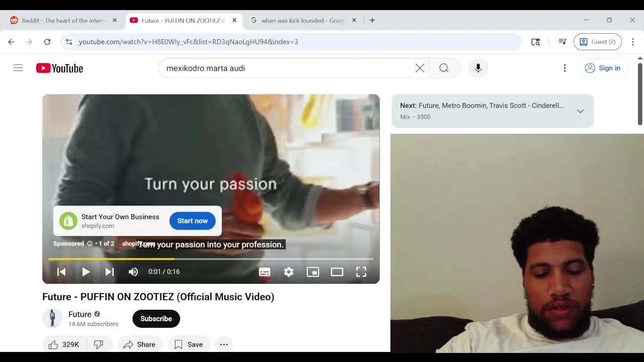Open 'Start Your Own Business' ad title
This screenshot has width=644, height=362.
[x=120, y=217]
